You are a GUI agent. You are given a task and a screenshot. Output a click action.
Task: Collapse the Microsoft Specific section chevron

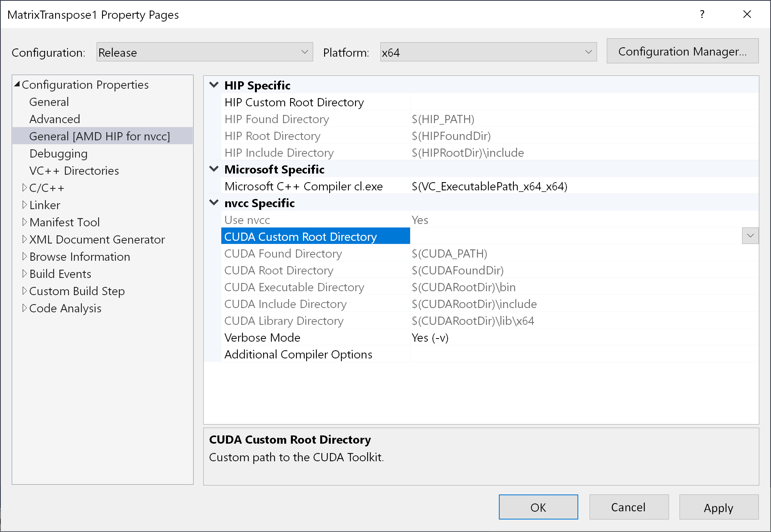point(214,169)
